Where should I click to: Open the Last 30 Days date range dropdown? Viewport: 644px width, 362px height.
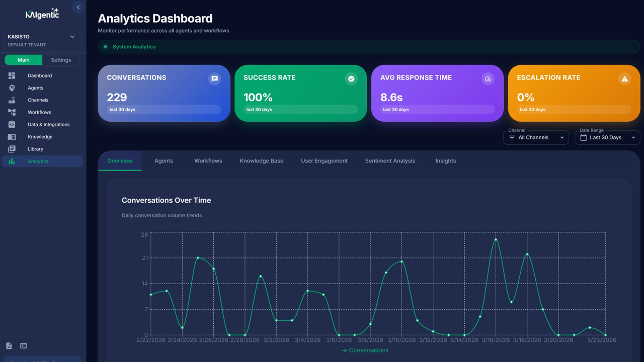point(607,137)
